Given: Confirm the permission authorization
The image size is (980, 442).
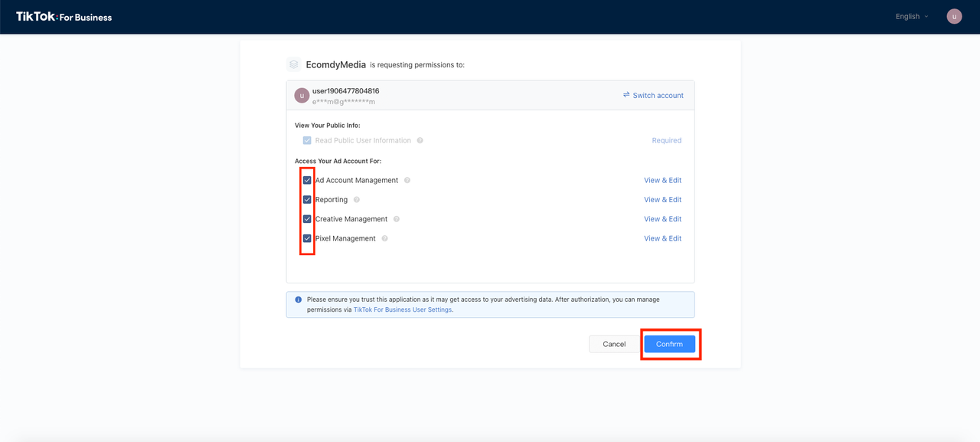Looking at the screenshot, I should pos(669,344).
